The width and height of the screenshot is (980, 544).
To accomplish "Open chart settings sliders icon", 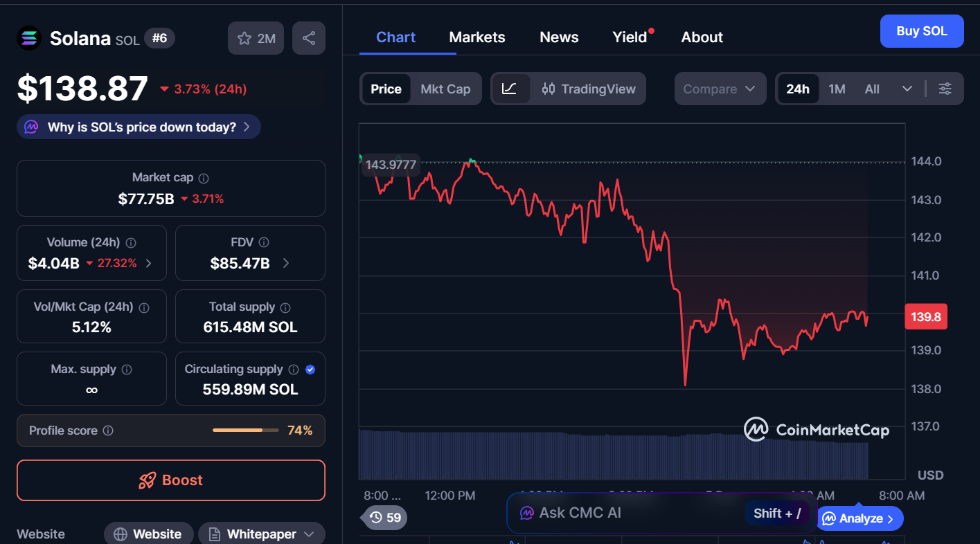I will click(945, 89).
